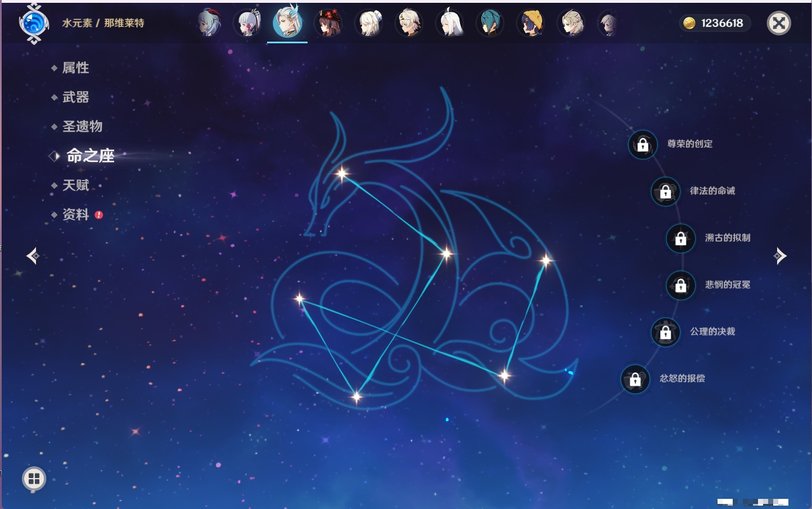The height and width of the screenshot is (509, 812).
Task: Select the 命之座 constellation menu
Action: coord(90,156)
